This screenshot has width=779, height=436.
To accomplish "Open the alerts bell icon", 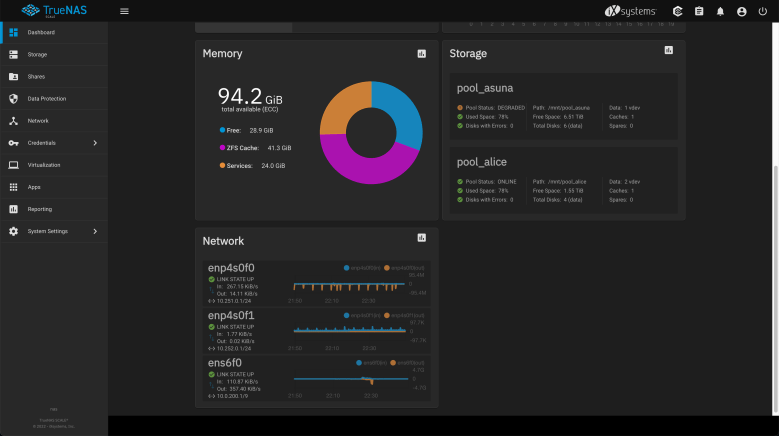I will (x=720, y=11).
